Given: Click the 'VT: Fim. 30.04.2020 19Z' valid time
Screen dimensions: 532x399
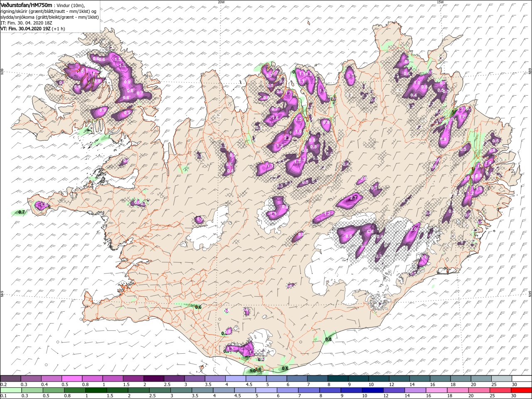Looking at the screenshot, I should pos(26,29).
